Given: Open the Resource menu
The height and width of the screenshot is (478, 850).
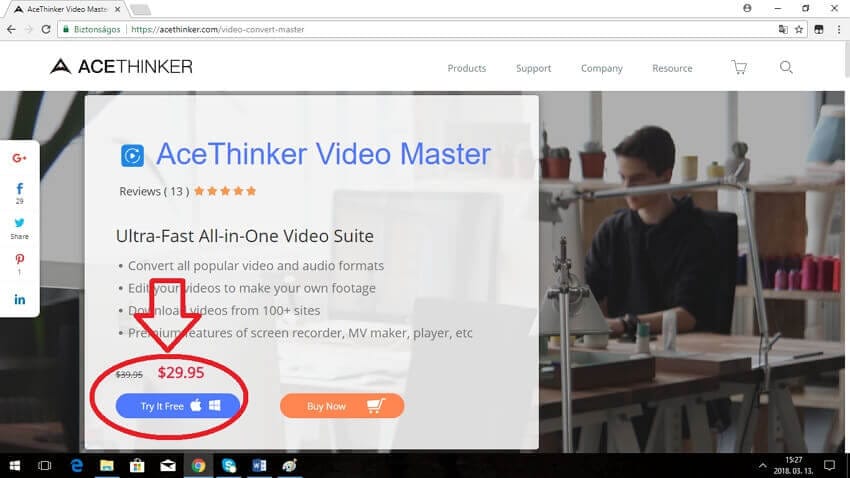Looking at the screenshot, I should (x=672, y=68).
